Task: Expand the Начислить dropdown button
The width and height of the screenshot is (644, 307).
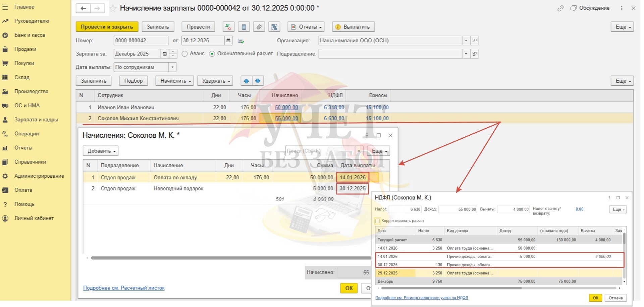Action: pos(175,81)
